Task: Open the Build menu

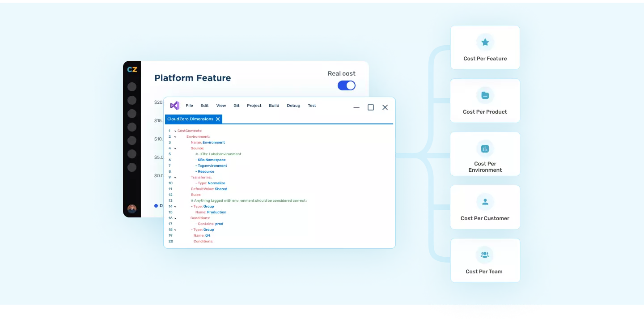Action: pyautogui.click(x=274, y=106)
